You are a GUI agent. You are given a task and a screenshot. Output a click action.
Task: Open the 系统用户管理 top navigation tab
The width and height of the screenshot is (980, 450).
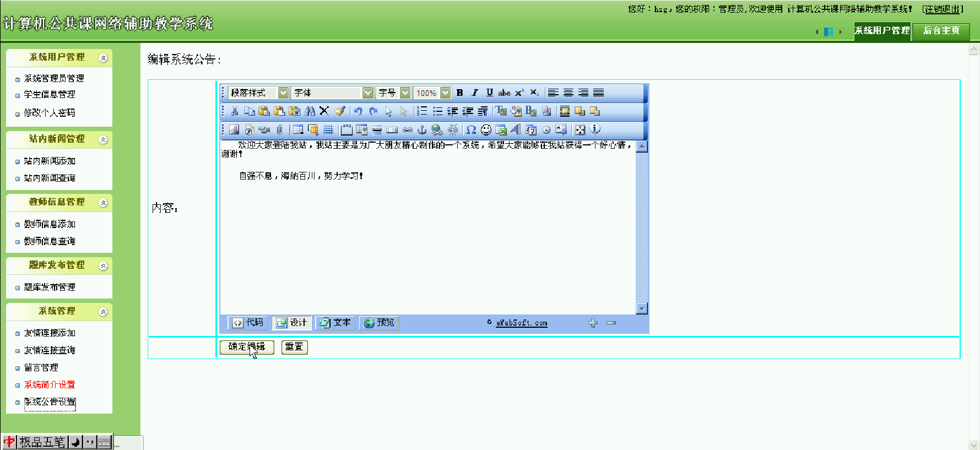(882, 31)
